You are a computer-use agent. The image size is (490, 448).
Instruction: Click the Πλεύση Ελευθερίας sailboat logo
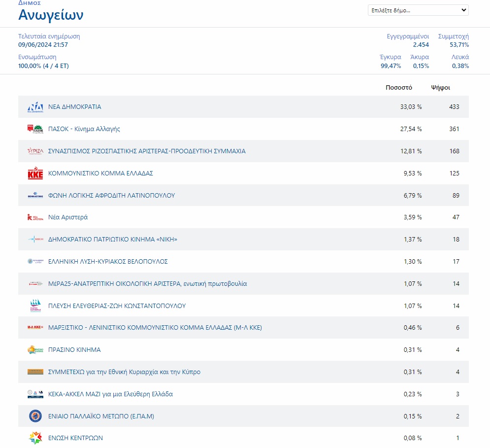click(x=35, y=306)
